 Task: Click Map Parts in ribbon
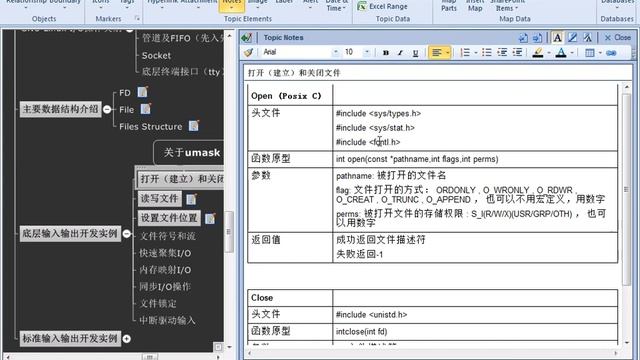pos(449,5)
